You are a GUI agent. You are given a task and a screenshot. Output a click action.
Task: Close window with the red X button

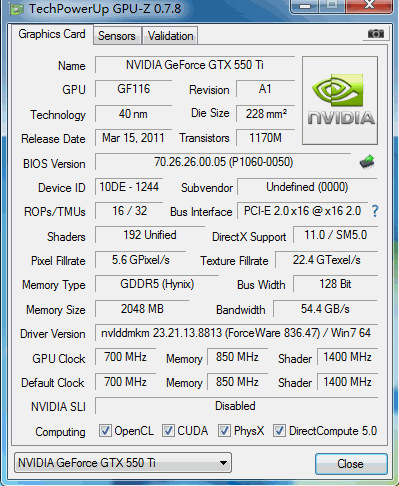(369, 5)
